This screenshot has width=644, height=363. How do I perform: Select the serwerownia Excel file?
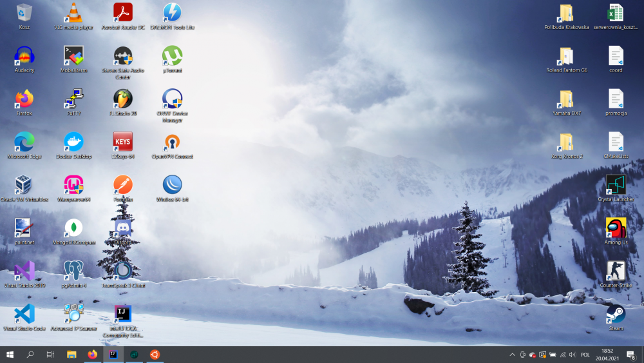click(616, 13)
